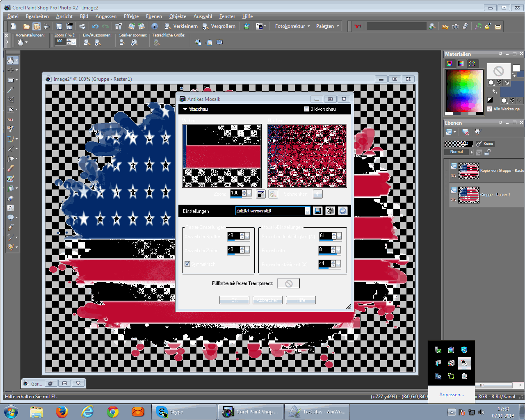Click the Tatsächliche Größe actual size icon
This screenshot has height=420, width=525.
tap(157, 42)
